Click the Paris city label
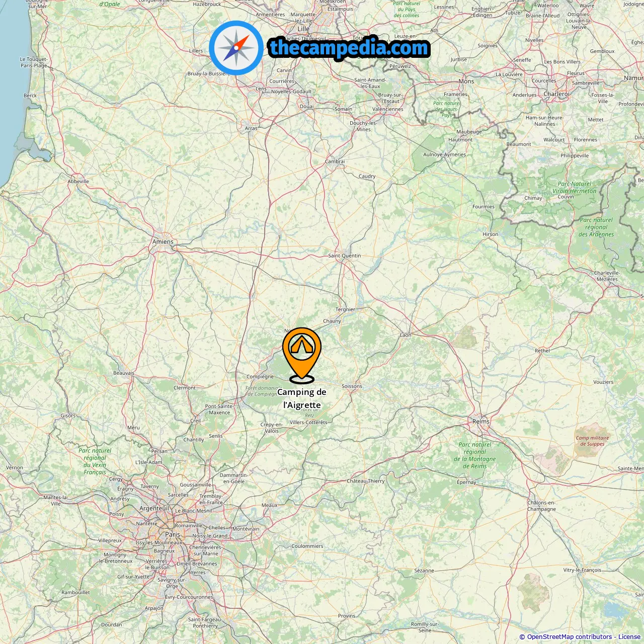Image resolution: width=644 pixels, height=644 pixels. point(173,534)
